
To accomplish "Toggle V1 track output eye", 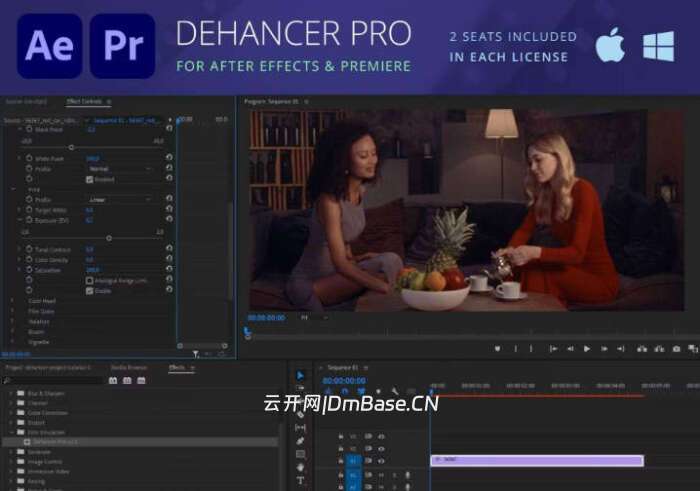I will coord(382,461).
